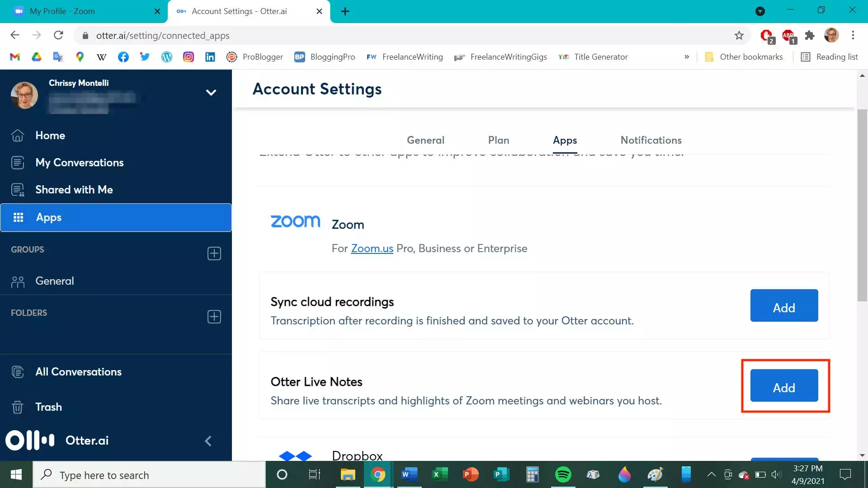The height and width of the screenshot is (488, 868).
Task: Click the Chrissy Montelli profile photo
Action: coord(24,95)
